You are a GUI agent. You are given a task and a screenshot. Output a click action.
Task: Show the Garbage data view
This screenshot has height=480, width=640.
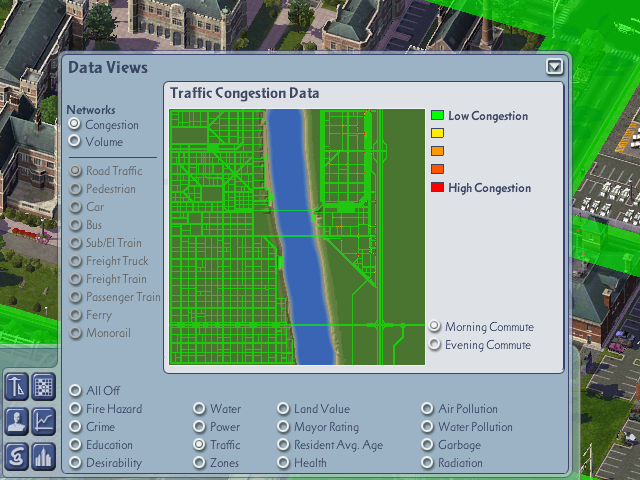[x=427, y=444]
